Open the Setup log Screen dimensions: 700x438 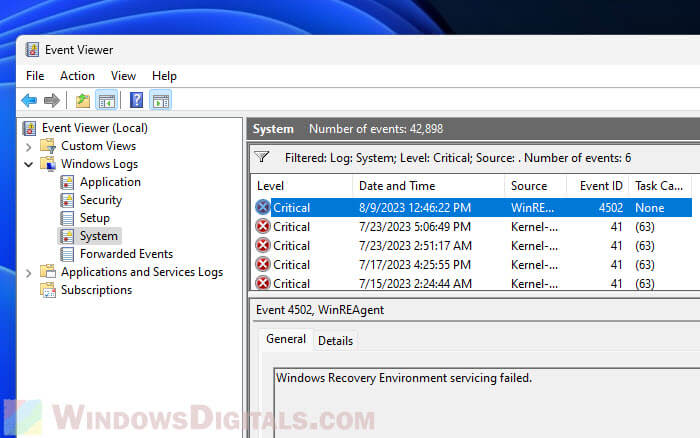point(95,218)
